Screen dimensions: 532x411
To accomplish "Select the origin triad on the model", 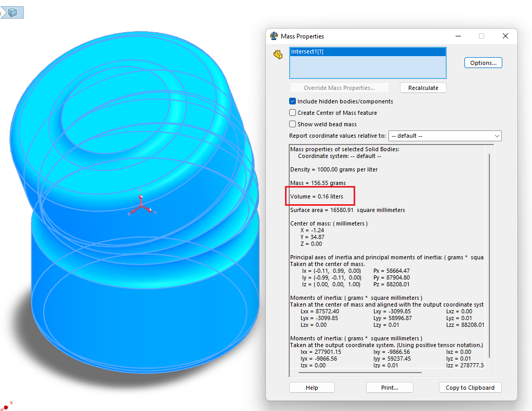I will point(140,207).
